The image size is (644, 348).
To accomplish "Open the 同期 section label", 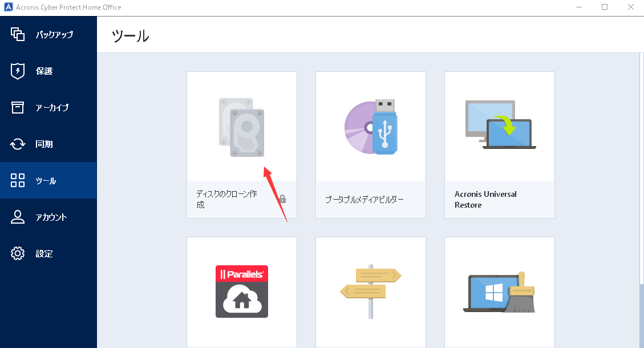I will coord(44,144).
